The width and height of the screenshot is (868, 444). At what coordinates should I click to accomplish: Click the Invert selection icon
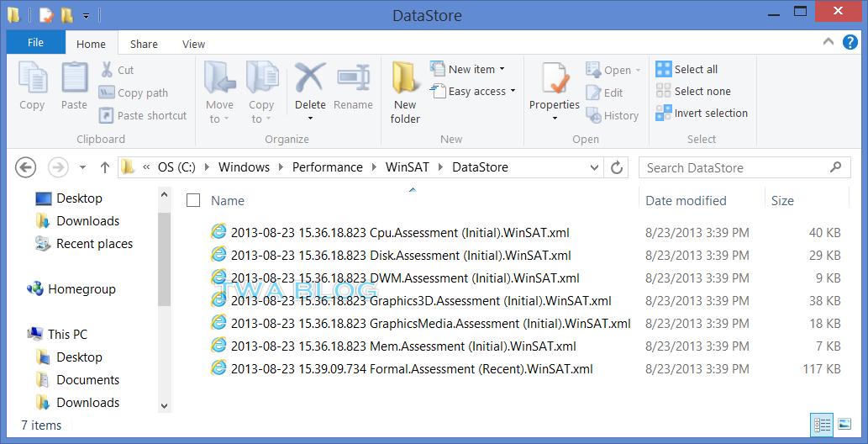(663, 113)
